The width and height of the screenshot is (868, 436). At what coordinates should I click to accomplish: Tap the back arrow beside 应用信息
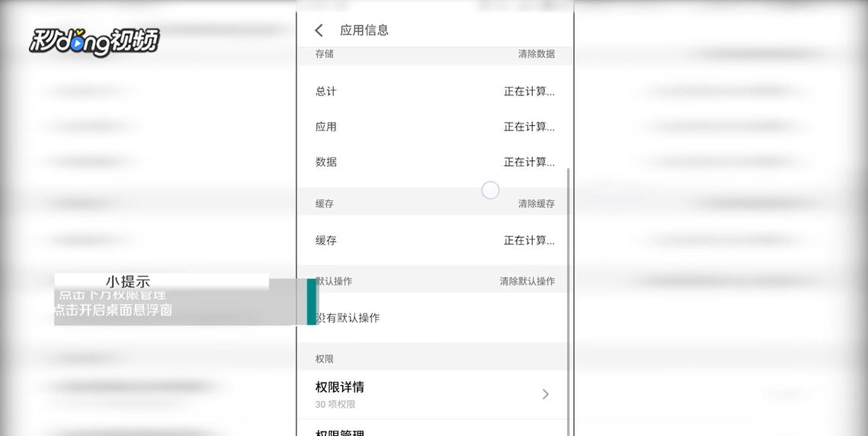319,30
